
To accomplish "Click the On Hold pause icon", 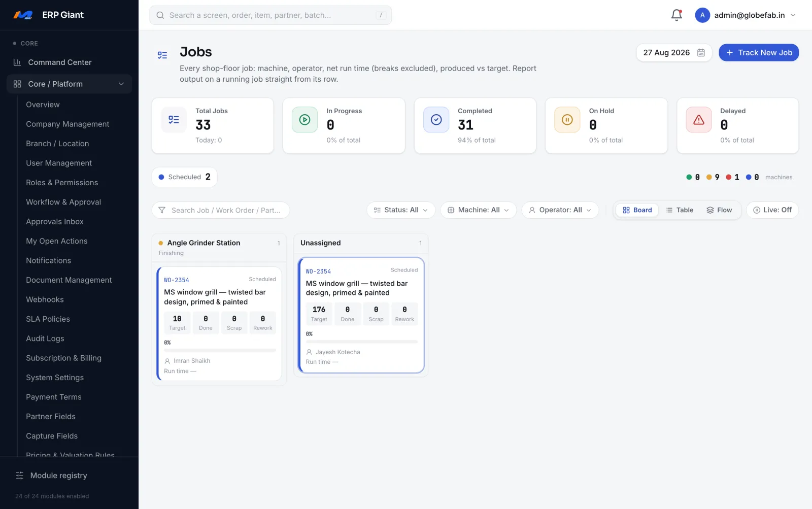I will (567, 120).
